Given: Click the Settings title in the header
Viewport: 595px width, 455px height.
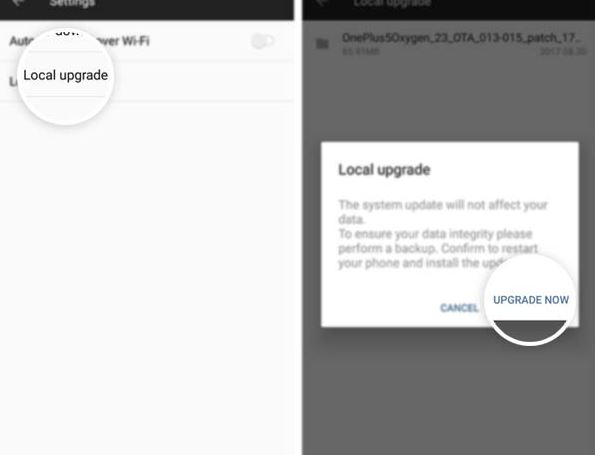Looking at the screenshot, I should 72,3.
